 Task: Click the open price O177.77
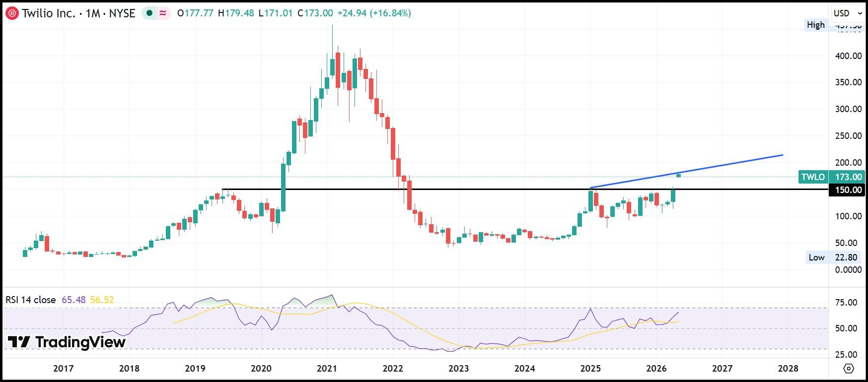tap(195, 13)
